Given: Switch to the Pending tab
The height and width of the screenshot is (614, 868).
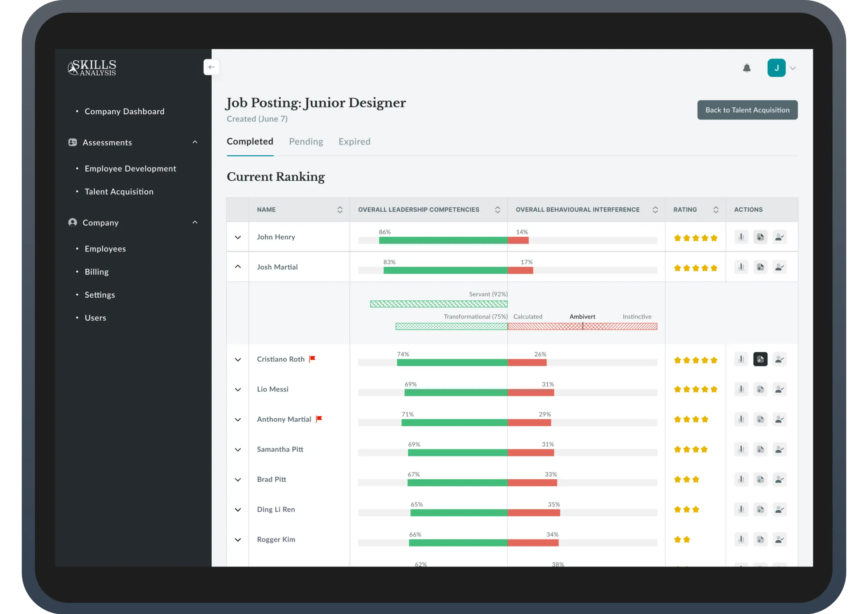Looking at the screenshot, I should (x=306, y=142).
